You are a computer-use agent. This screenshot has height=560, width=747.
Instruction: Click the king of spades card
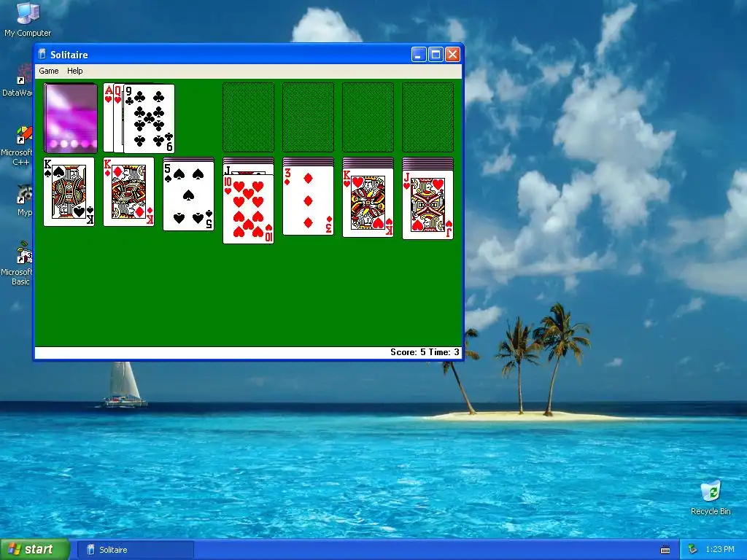[69, 192]
